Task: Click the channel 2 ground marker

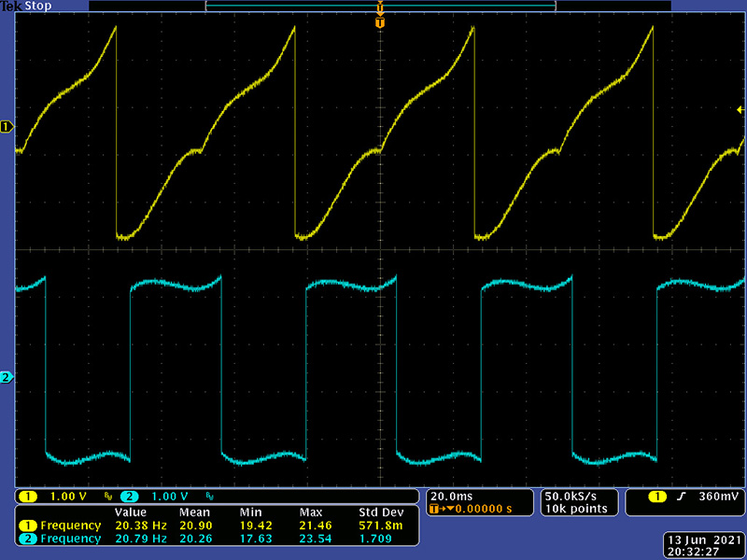Action: [7, 377]
